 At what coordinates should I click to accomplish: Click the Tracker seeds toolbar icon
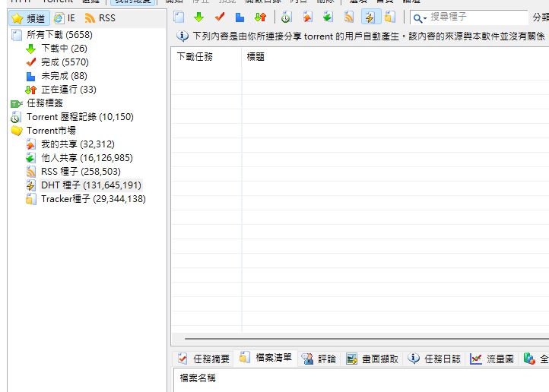tap(389, 17)
